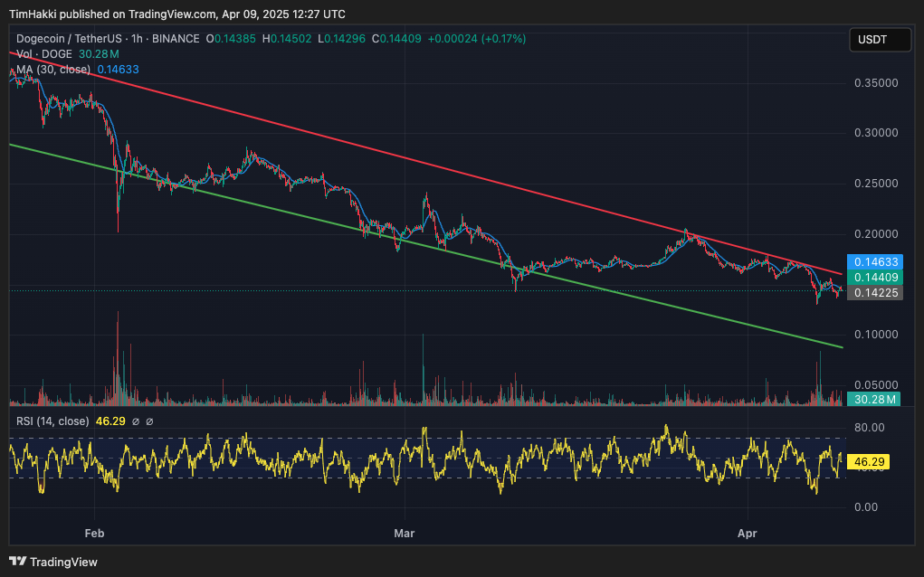Image resolution: width=924 pixels, height=577 pixels.
Task: Click the 0.30000 price scale tick
Action: (876, 133)
